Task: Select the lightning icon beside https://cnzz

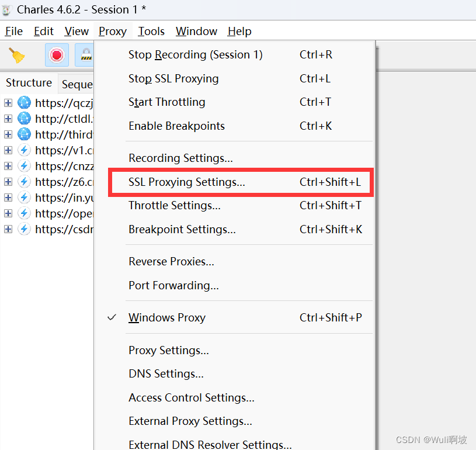Action: point(25,166)
